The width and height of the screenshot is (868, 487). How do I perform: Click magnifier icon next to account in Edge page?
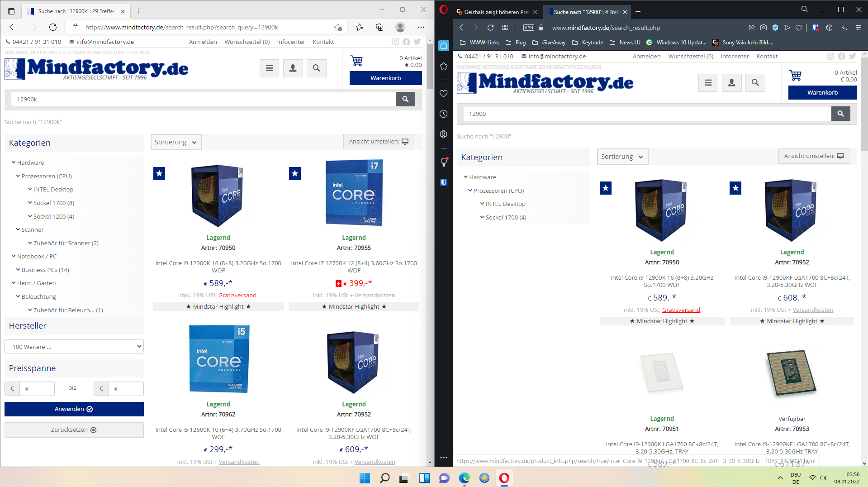click(x=316, y=68)
